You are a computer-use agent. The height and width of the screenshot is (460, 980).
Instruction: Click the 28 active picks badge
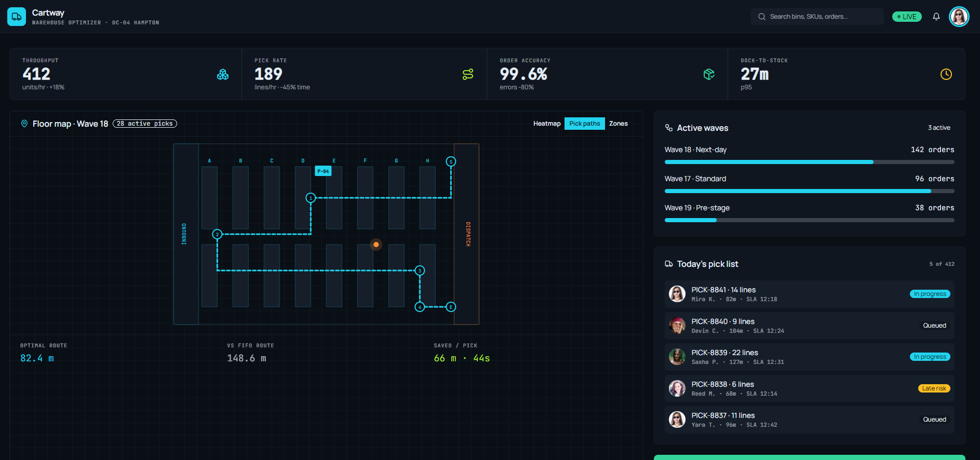pyautogui.click(x=145, y=124)
